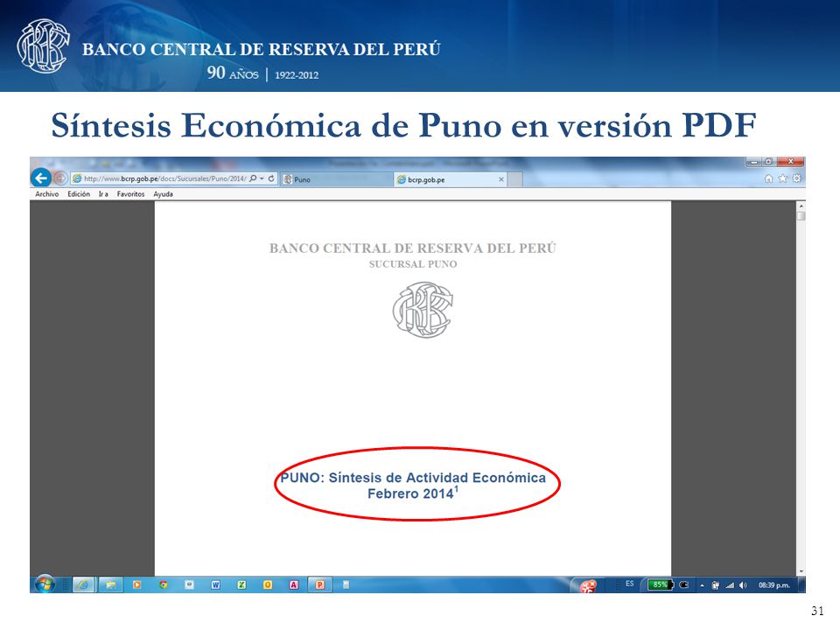Open the Edición menu

pyautogui.click(x=79, y=194)
